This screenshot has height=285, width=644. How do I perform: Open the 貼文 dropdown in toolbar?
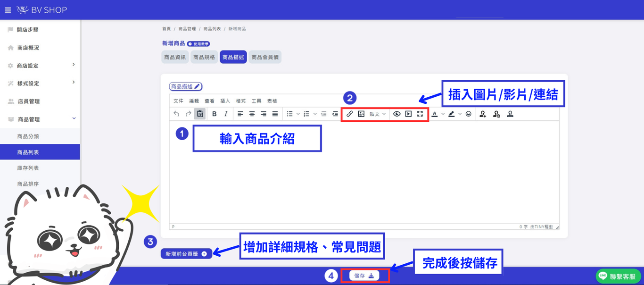378,114
